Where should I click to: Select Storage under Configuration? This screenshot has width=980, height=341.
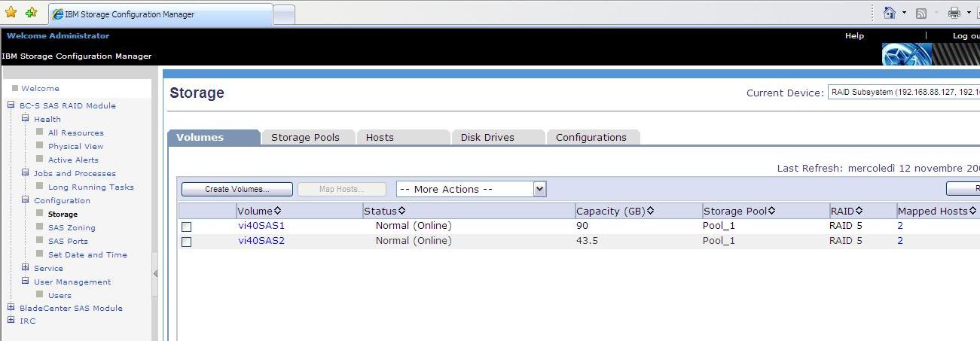[x=63, y=214]
